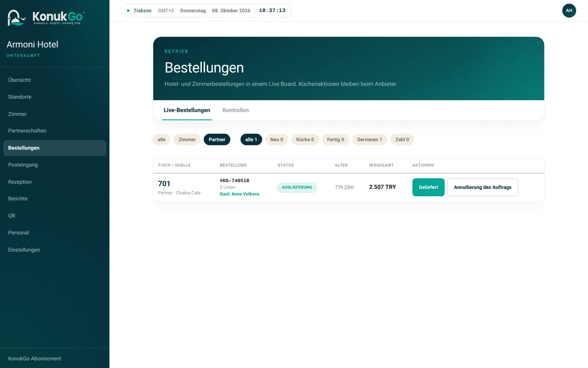Click the 'Armoni Hotel' property name
This screenshot has height=368, width=588.
(32, 45)
